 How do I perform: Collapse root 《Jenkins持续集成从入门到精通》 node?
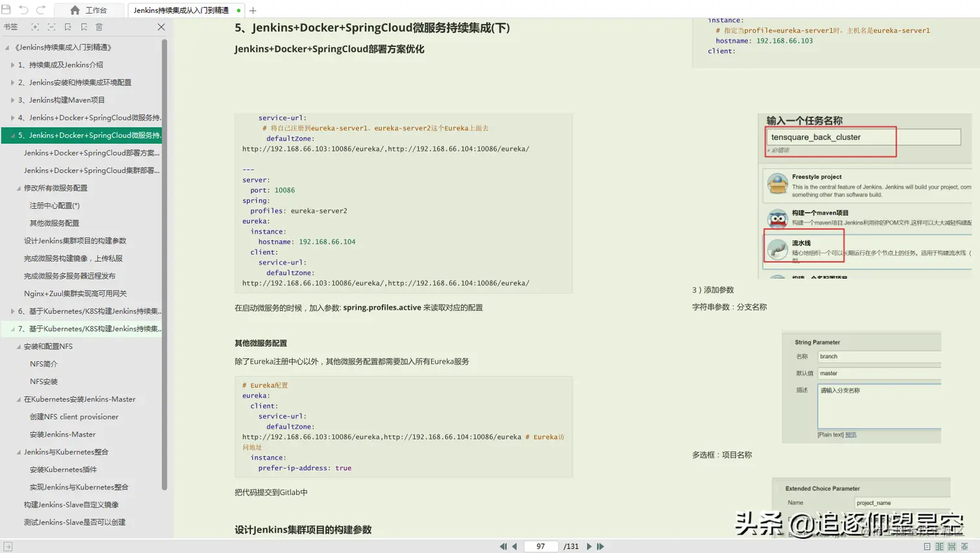7,47
